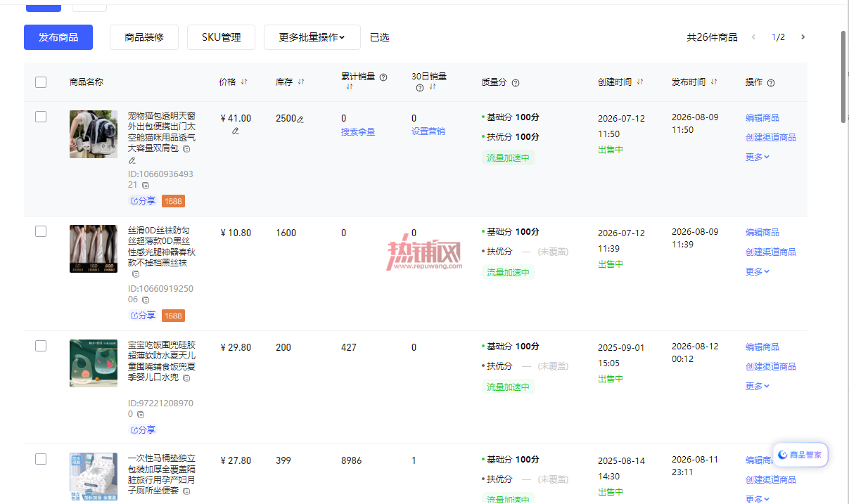The width and height of the screenshot is (849, 504).
Task: Click the blue 发布商品 button
Action: coord(58,37)
